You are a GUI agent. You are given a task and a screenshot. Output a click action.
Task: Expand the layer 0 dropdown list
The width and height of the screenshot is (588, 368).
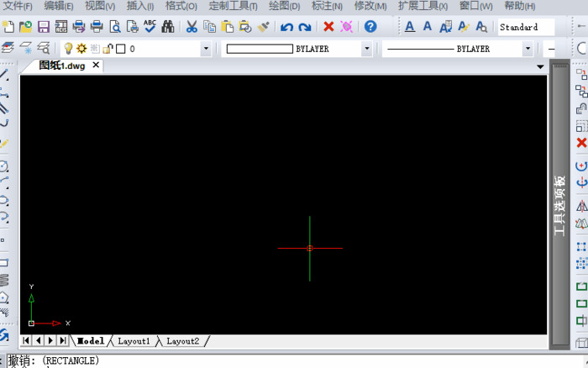pos(206,49)
